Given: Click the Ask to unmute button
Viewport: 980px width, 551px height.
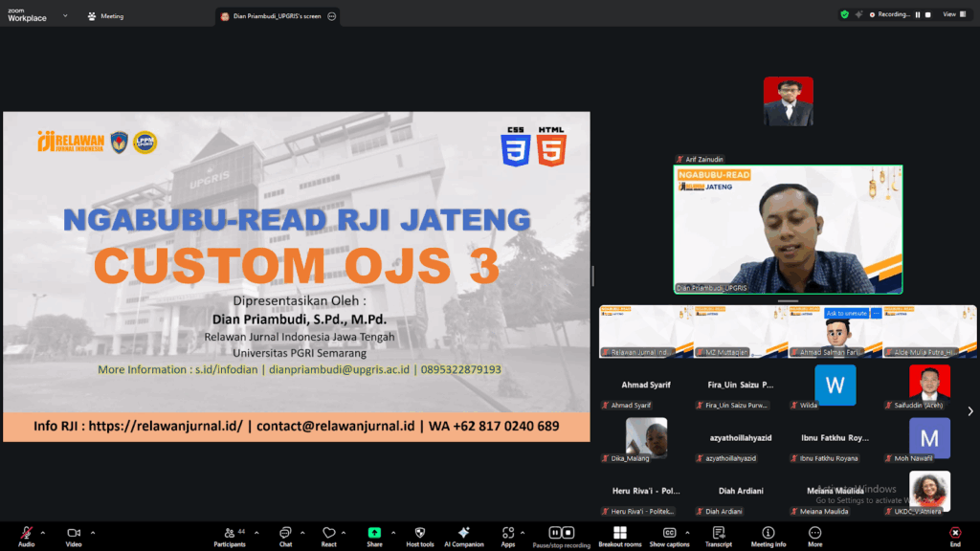Looking at the screenshot, I should click(845, 314).
